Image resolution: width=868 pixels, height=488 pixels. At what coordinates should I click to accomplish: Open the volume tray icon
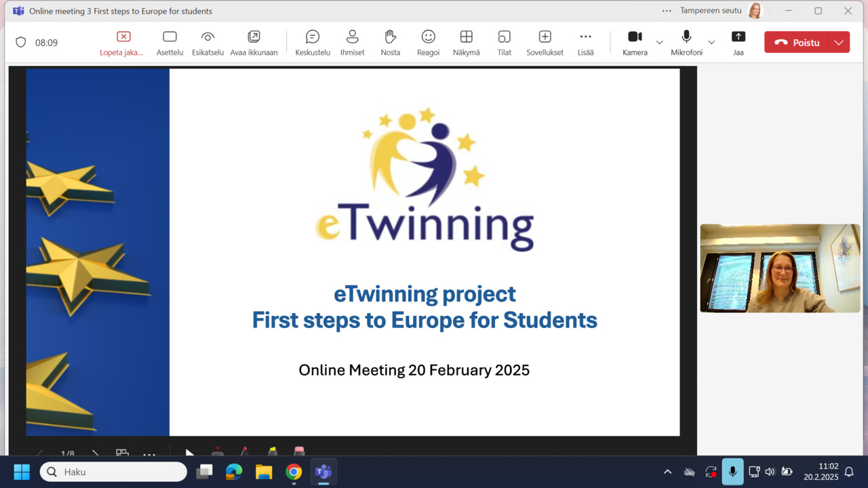(770, 472)
